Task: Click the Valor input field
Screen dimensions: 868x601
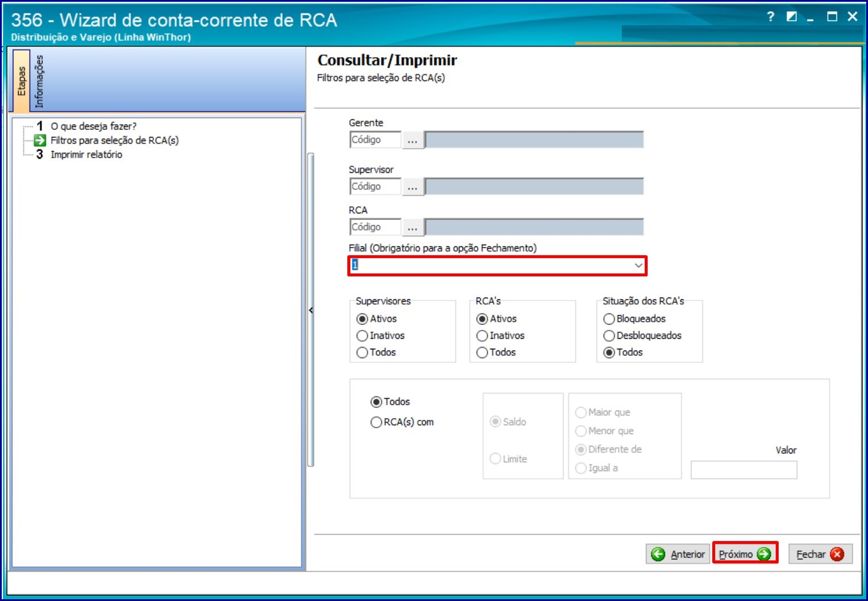Action: [744, 470]
